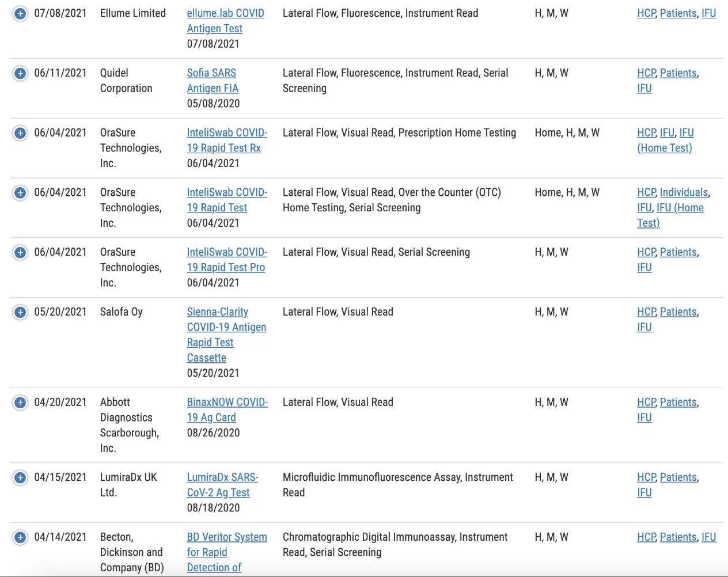Open IFU link in Quidel Corporation row
This screenshot has height=577, width=728.
click(644, 88)
